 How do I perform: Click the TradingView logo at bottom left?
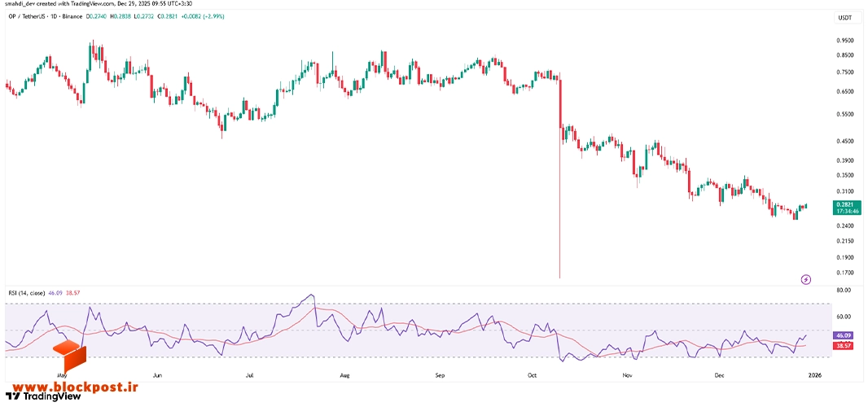[43, 396]
